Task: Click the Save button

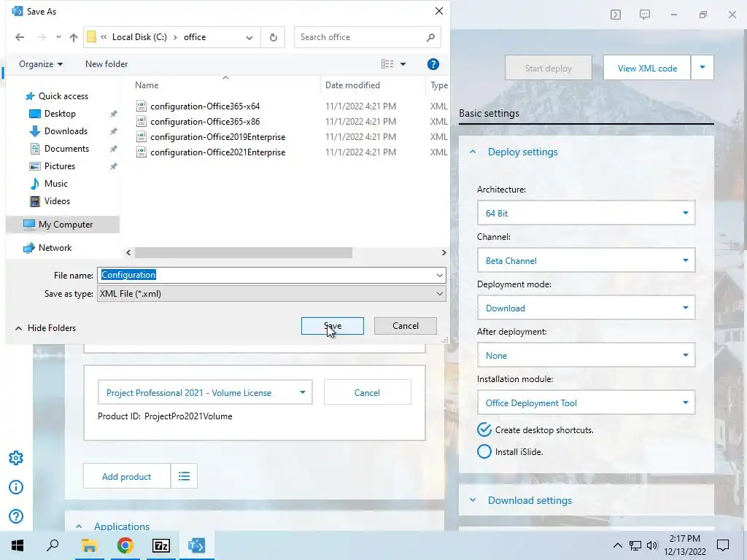Action: click(332, 326)
